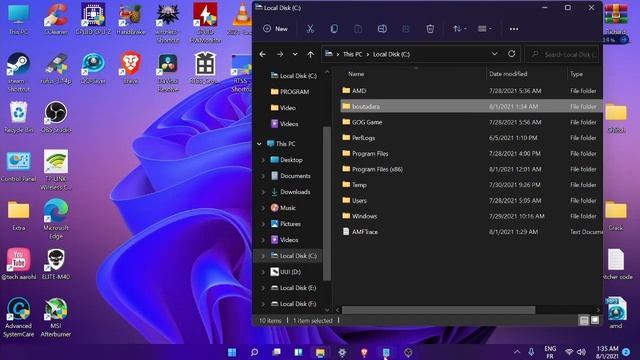Image resolution: width=640 pixels, height=360 pixels.
Task: Open Brave browser desktop icon
Action: coord(131,68)
